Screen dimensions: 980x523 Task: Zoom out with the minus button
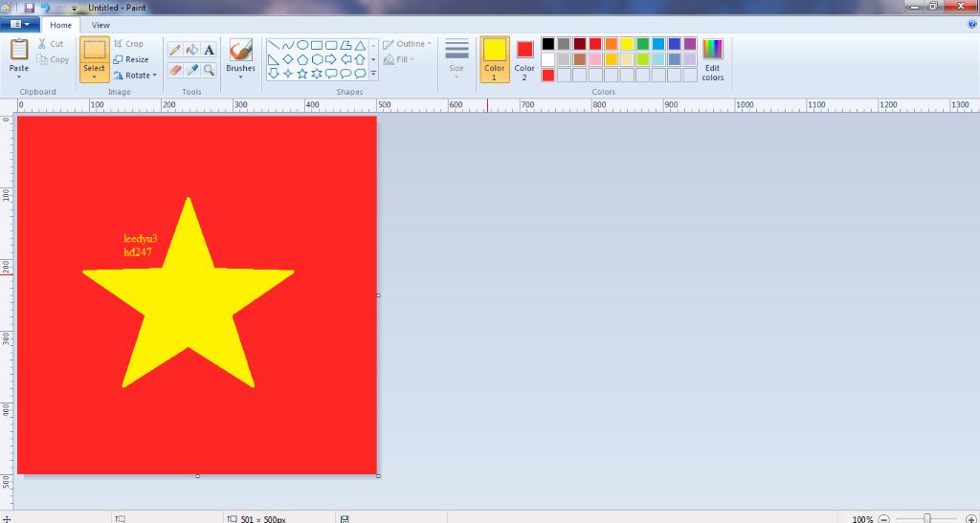pyautogui.click(x=883, y=518)
